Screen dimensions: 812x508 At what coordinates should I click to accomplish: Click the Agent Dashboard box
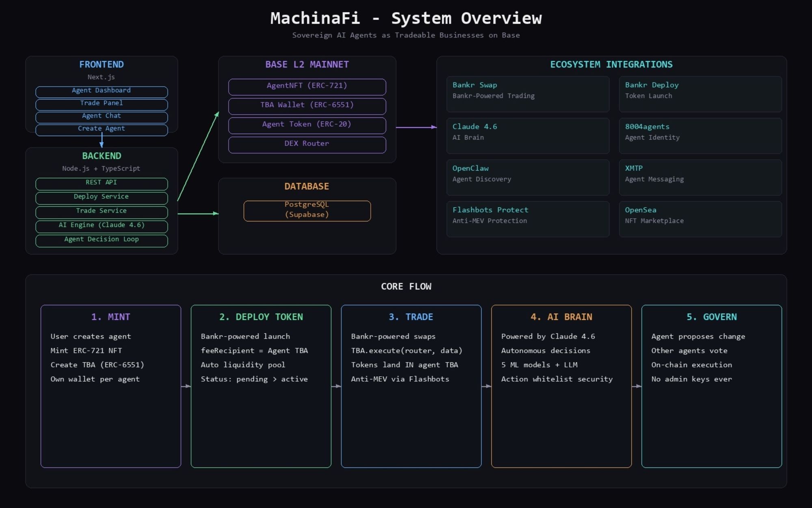pos(101,91)
